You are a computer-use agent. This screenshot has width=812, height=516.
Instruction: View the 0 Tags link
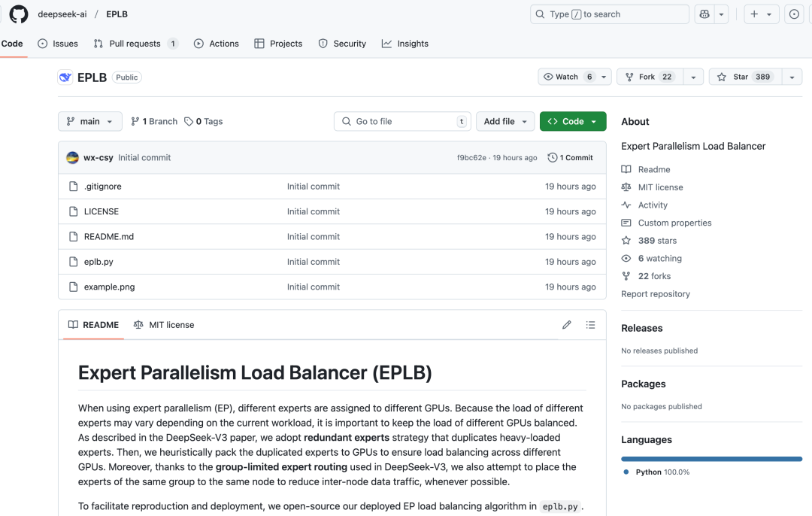coord(204,121)
